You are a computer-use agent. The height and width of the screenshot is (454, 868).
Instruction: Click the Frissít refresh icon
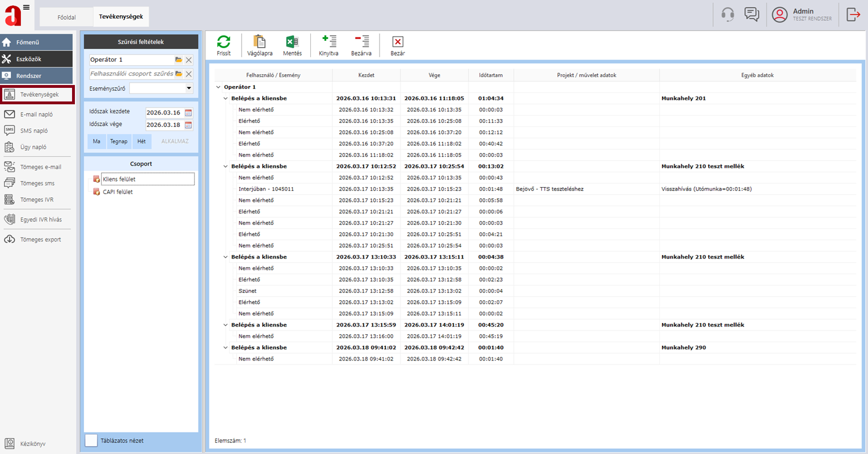pyautogui.click(x=224, y=42)
